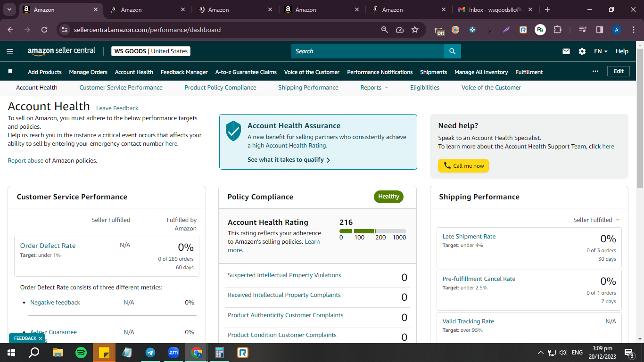This screenshot has height=362, width=644.
Task: Open the Product Policy Compliance tab
Action: pos(220,88)
